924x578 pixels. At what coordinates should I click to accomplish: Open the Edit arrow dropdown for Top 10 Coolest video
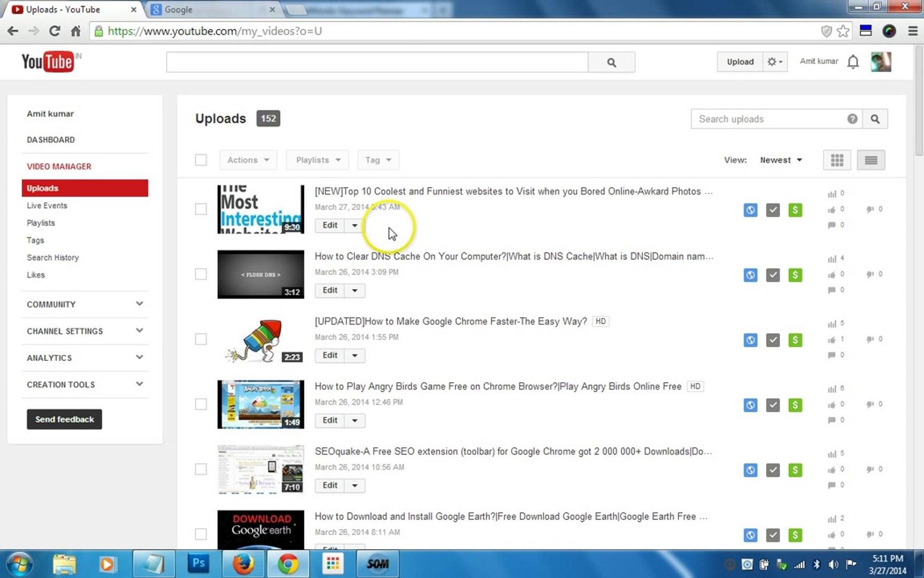tap(355, 225)
